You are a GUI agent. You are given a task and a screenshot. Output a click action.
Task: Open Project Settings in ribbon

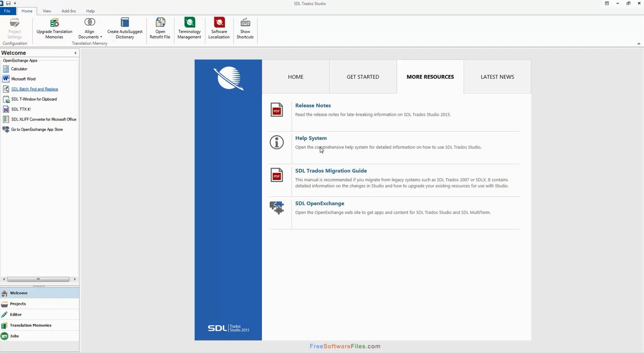(15, 29)
